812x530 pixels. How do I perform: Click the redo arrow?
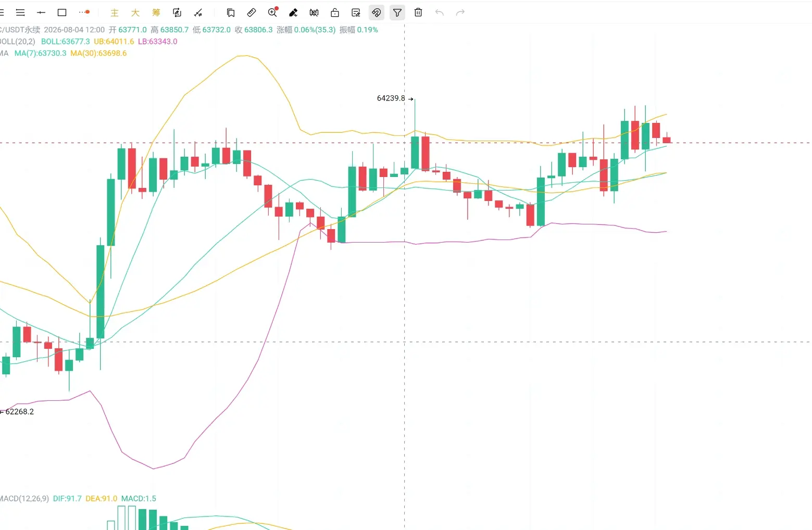point(460,12)
